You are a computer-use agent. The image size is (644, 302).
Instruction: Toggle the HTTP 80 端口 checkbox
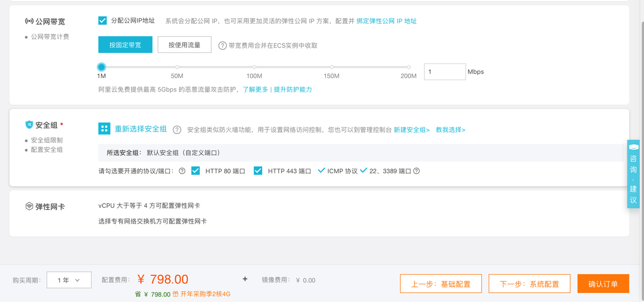[195, 171]
